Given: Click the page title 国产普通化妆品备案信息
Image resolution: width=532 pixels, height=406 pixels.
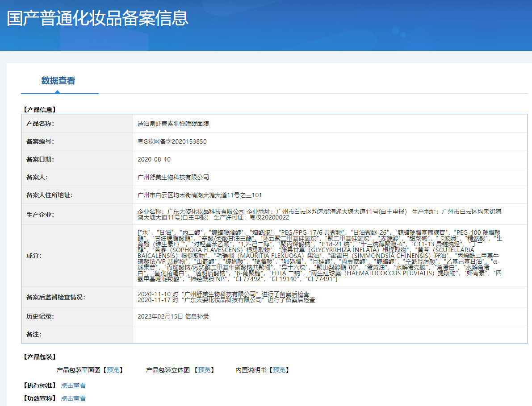Looking at the screenshot, I should click(97, 18).
